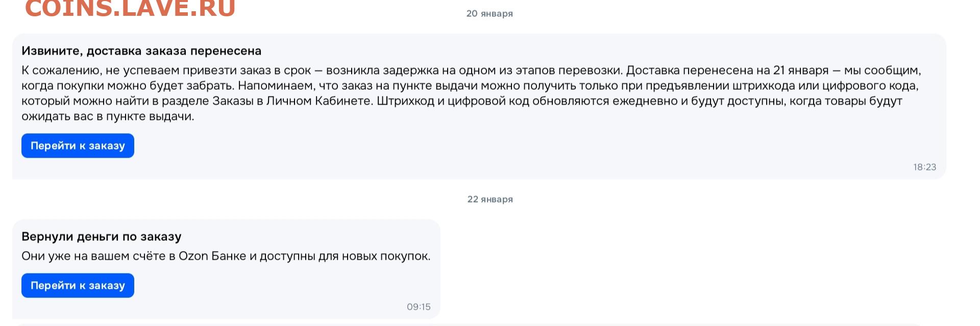Select the "Вернули деньги по заказу" heading
The width and height of the screenshot is (980, 326).
102,237
